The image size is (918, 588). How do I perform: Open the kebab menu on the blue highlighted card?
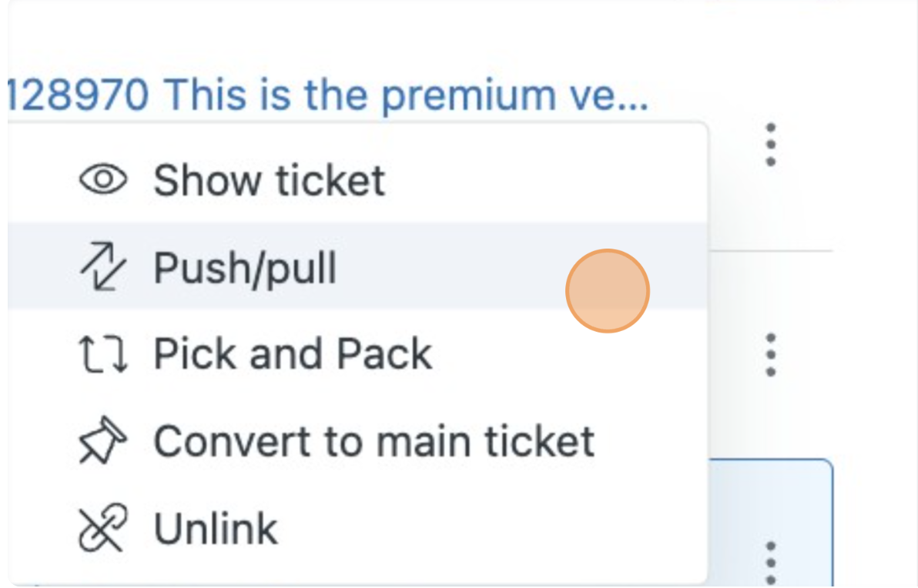point(770,563)
